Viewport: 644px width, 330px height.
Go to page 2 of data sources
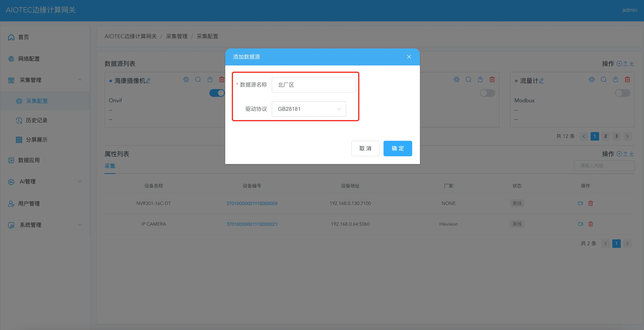pyautogui.click(x=605, y=136)
